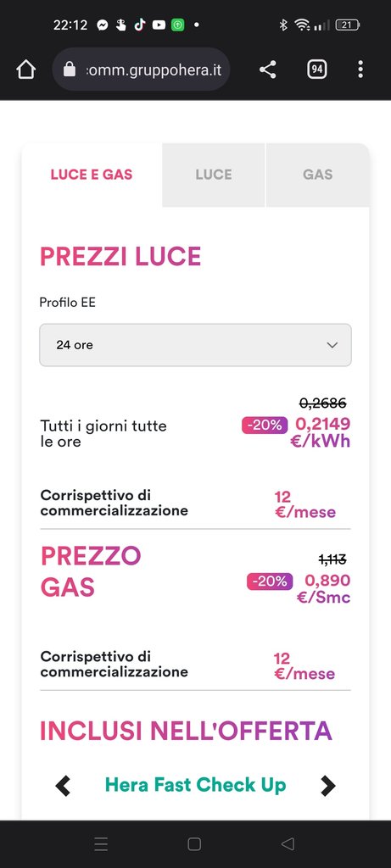Open the tab switcher showing 94

317,70
